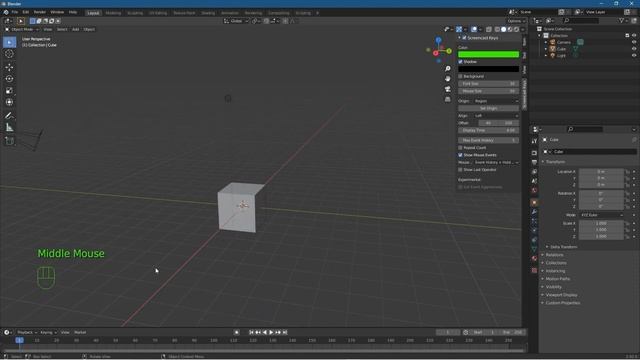Viewport: 640px width, 360px height.
Task: Open the Align Left dropdown
Action: point(496,116)
